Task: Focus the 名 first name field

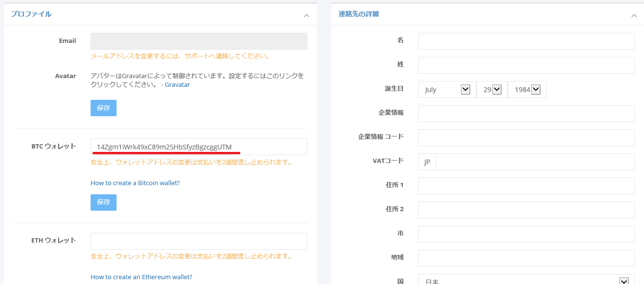Action: [526, 41]
